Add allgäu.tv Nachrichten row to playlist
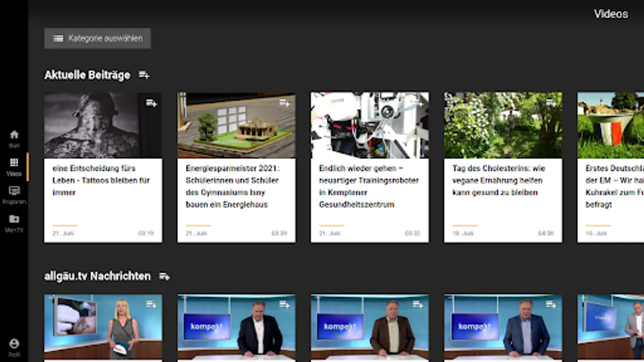Image resolution: width=644 pixels, height=362 pixels. [164, 276]
